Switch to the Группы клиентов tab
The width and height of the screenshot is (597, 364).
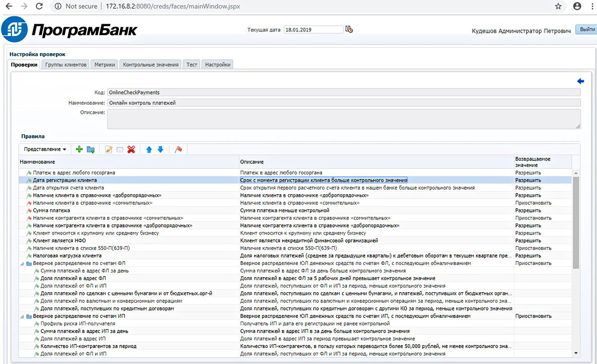click(x=66, y=65)
